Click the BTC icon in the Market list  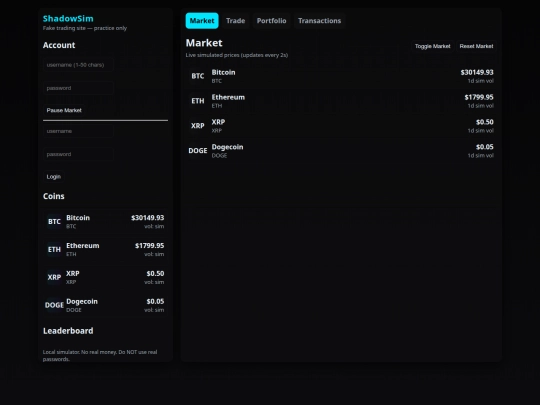coord(198,76)
